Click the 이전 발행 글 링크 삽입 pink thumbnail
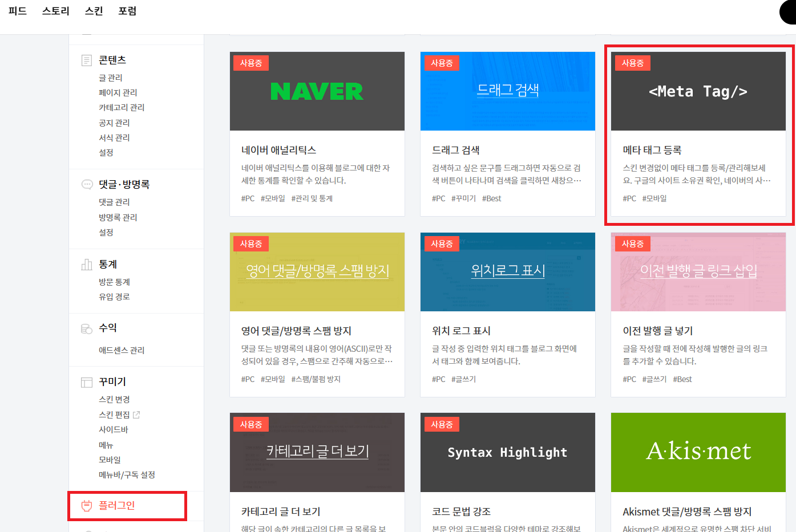The image size is (796, 532). (x=698, y=272)
